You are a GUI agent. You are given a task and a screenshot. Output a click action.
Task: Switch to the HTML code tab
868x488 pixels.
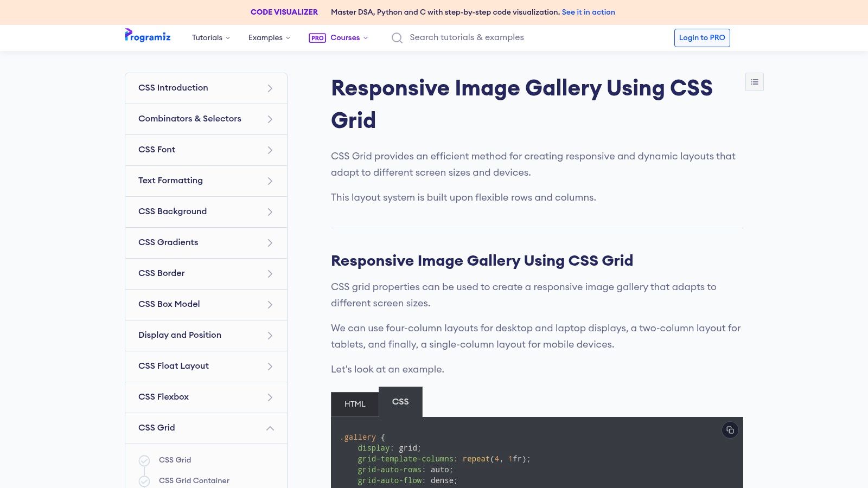[355, 404]
